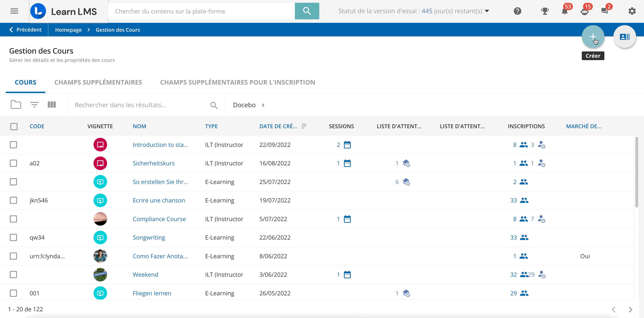The image size is (644, 318).
Task: Open waitlist icon for Fliegen lernen
Action: point(406,293)
